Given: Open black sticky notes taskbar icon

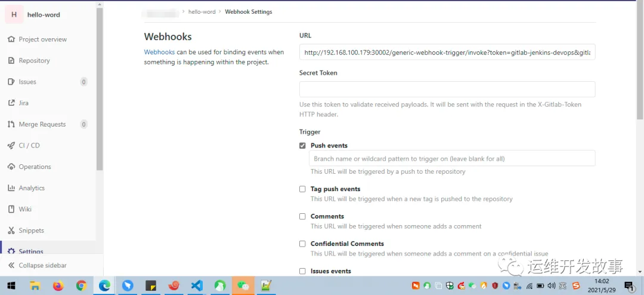Looking at the screenshot, I should [151, 285].
